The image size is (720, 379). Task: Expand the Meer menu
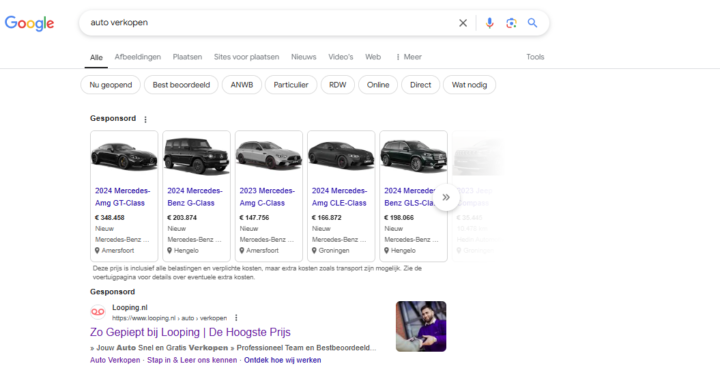(x=409, y=57)
